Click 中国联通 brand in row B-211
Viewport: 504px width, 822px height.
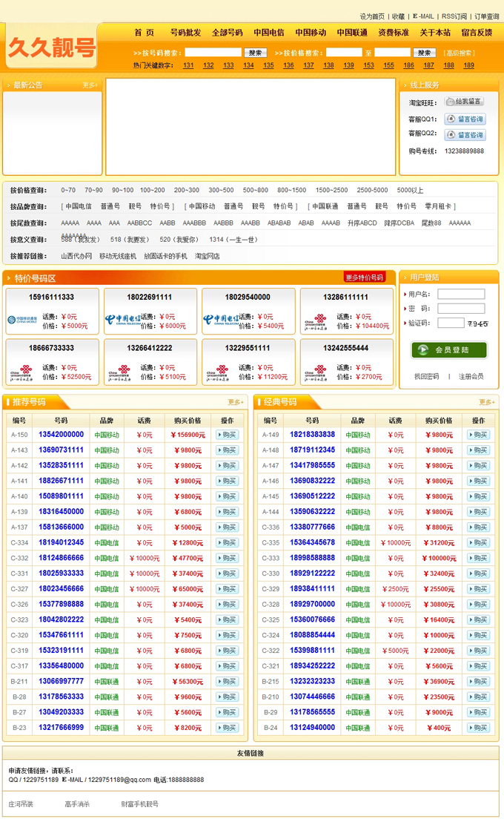click(106, 682)
